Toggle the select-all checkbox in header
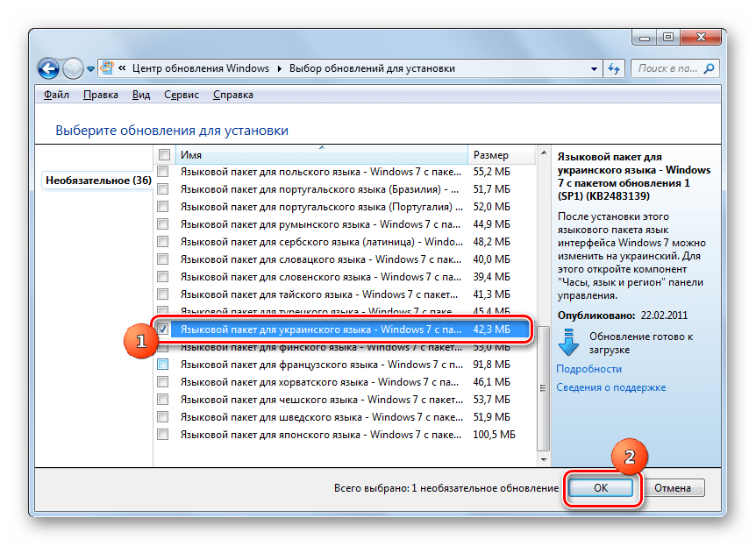The height and width of the screenshot is (546, 756). point(163,155)
